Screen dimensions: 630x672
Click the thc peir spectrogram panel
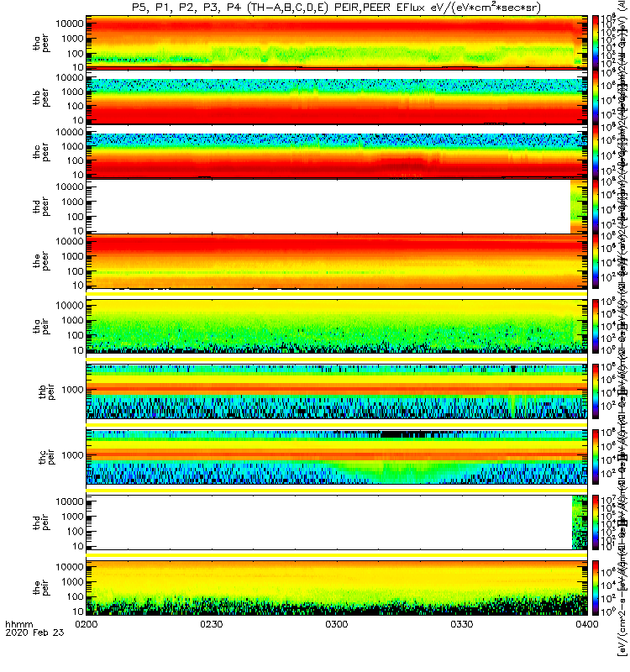tap(337, 456)
